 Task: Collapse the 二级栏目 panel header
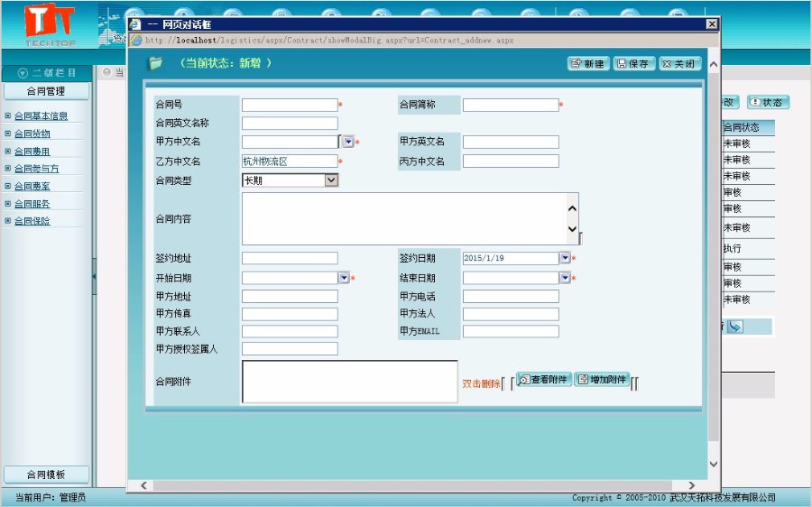click(x=47, y=73)
